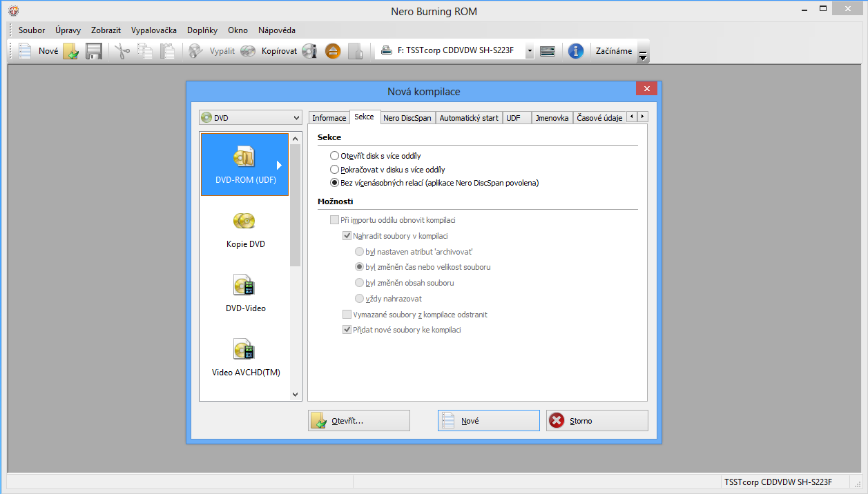Click the Kopírovat copy disc icon
Screen dimensions: 868x494
[248, 51]
